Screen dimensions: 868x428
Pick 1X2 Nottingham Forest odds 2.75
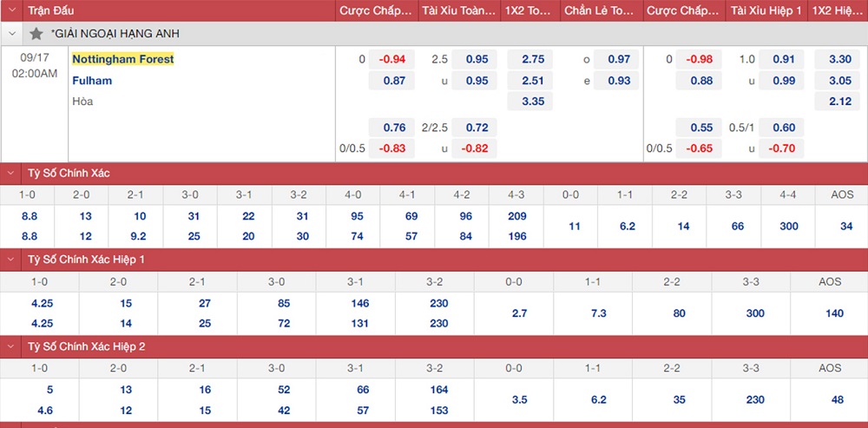click(529, 59)
